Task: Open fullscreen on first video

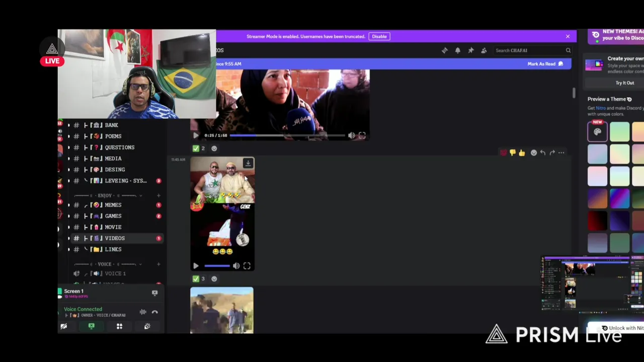Action: pyautogui.click(x=362, y=135)
